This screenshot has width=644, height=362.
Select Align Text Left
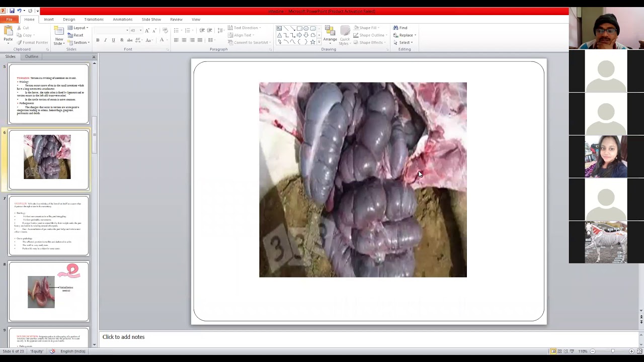point(176,40)
